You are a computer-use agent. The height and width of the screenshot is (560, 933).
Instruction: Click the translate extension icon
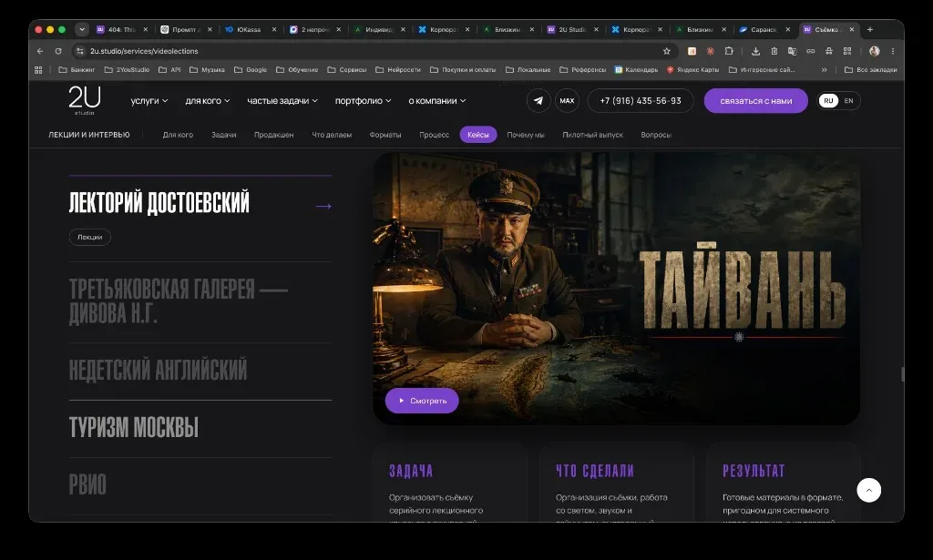792,51
